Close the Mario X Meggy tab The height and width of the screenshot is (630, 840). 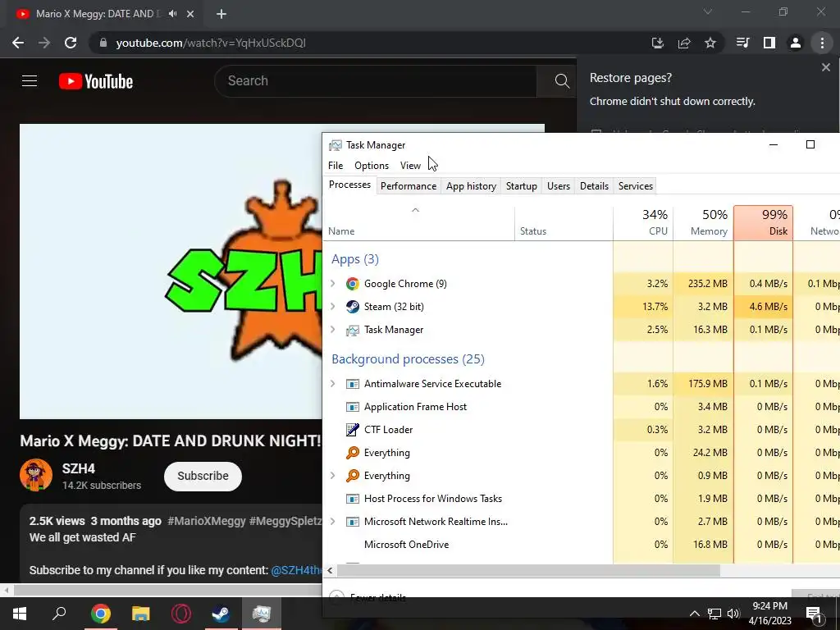190,14
